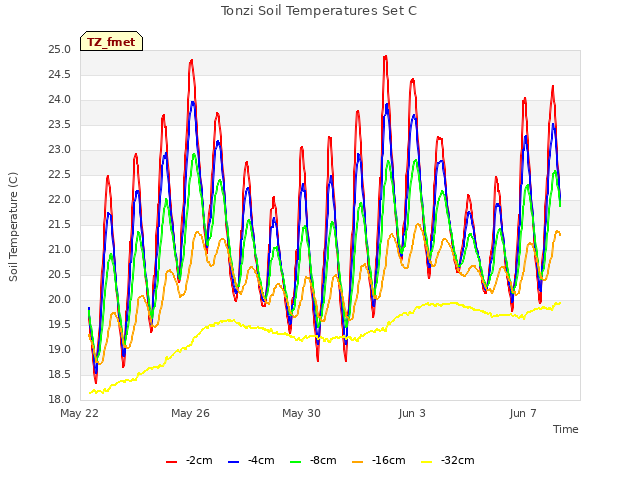Select the -8cm legend label

click(x=323, y=460)
